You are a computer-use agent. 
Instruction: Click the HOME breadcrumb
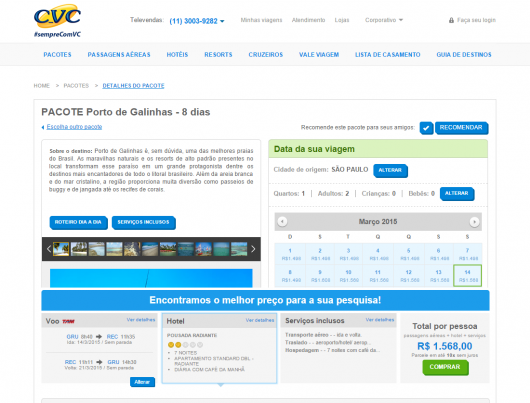pyautogui.click(x=42, y=86)
